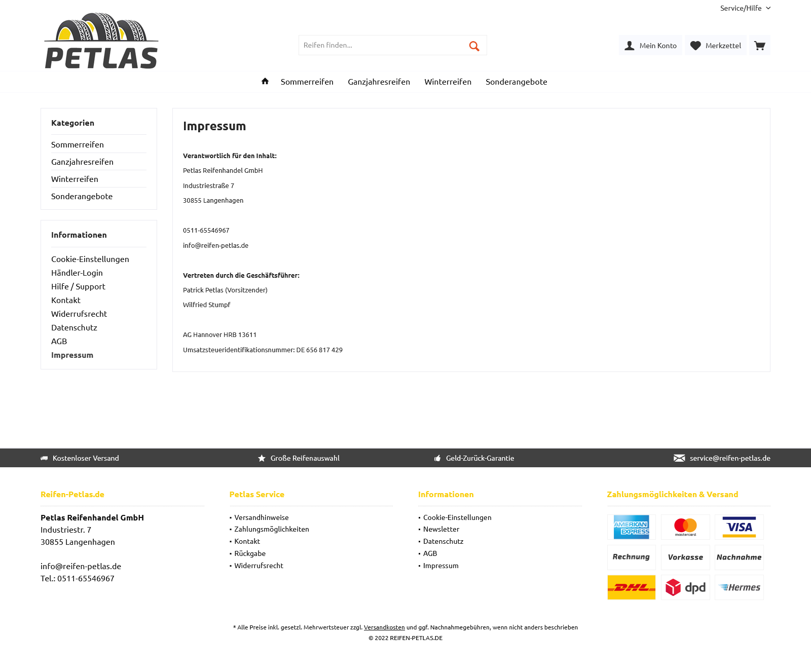Open Newsletter footer link
Viewport: 811px width, 672px height.
(x=441, y=529)
